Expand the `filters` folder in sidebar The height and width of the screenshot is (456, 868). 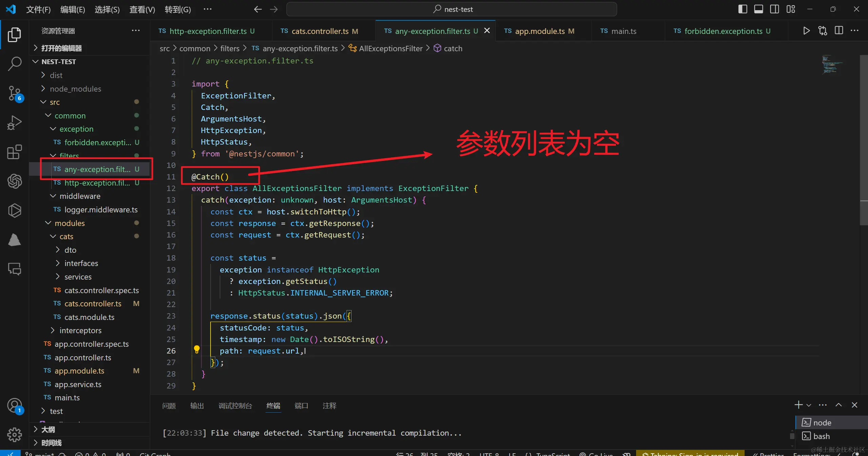70,156
